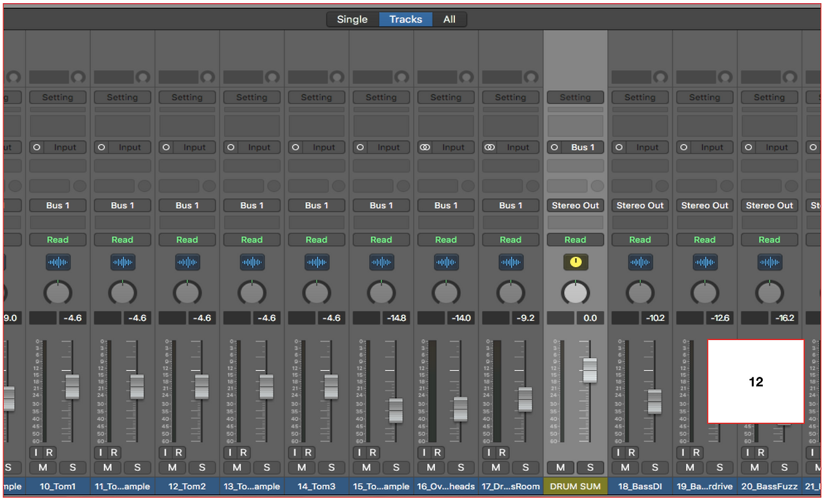The height and width of the screenshot is (504, 826).
Task: Click the mono format circle on 13_To...ample
Action: [x=231, y=147]
